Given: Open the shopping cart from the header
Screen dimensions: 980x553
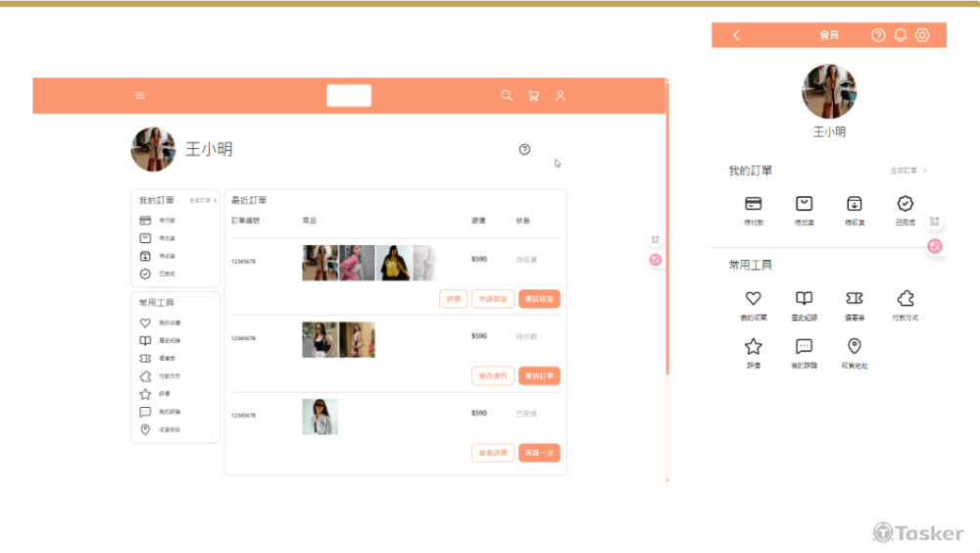Looking at the screenshot, I should (x=533, y=96).
